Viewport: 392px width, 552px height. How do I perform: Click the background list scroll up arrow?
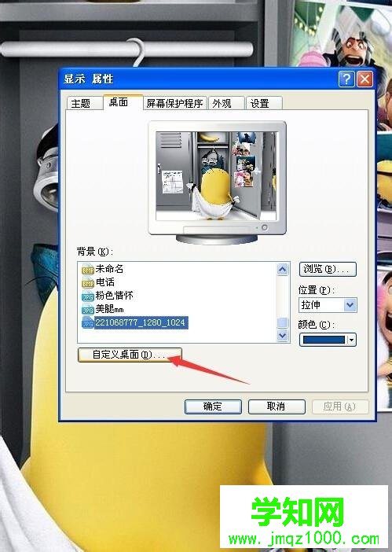point(282,269)
